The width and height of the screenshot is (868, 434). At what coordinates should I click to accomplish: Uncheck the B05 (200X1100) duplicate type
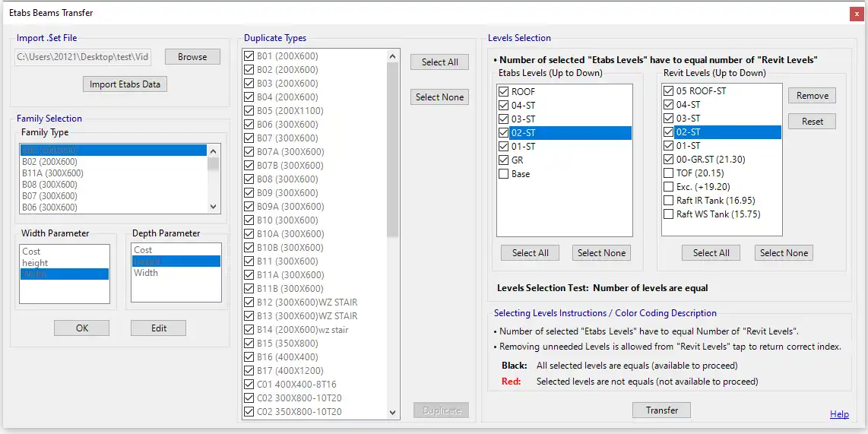coord(249,111)
